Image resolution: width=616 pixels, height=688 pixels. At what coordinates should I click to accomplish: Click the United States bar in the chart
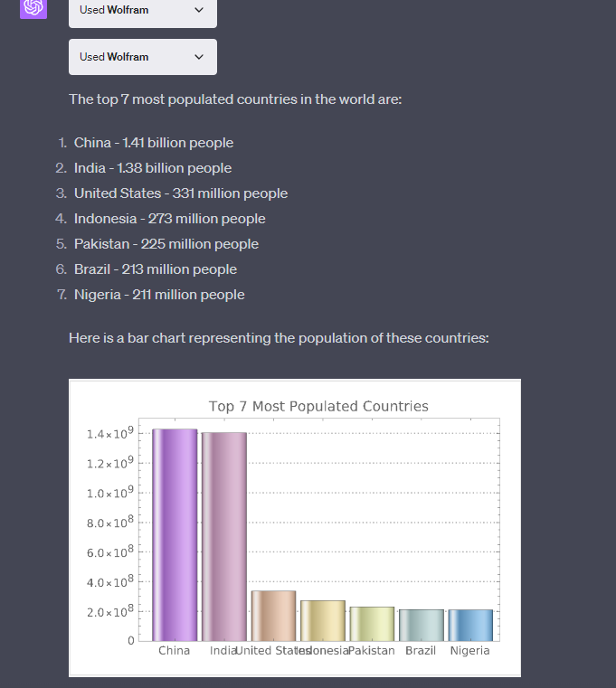click(x=273, y=615)
